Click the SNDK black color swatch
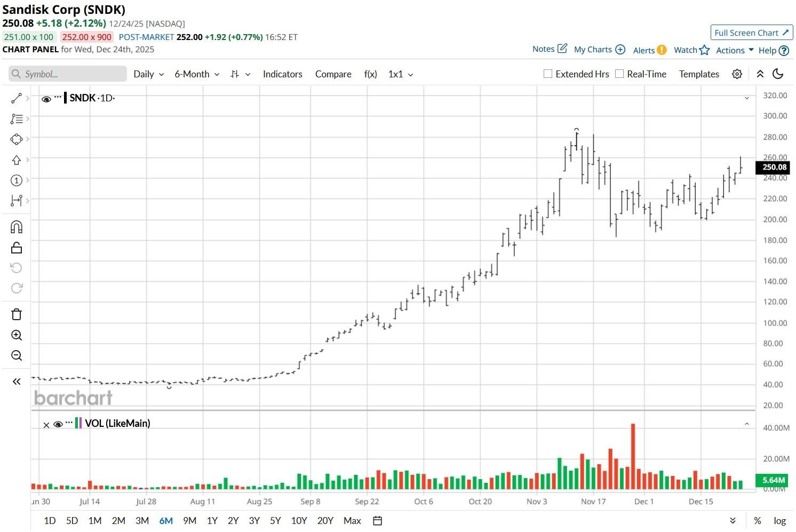Image resolution: width=796 pixels, height=532 pixels. 65,98
